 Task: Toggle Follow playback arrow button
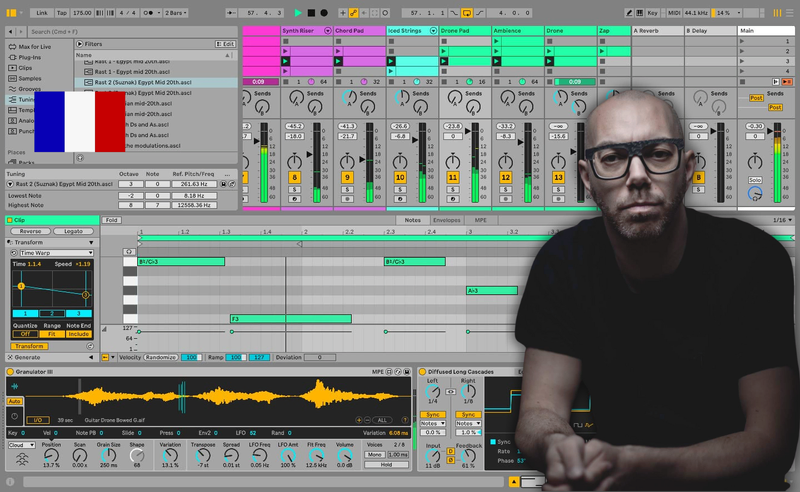click(x=231, y=13)
